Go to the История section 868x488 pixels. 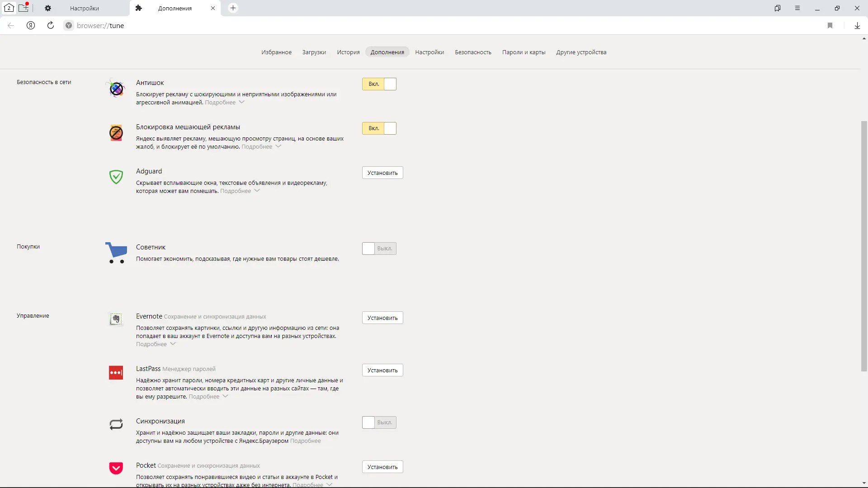tap(348, 52)
